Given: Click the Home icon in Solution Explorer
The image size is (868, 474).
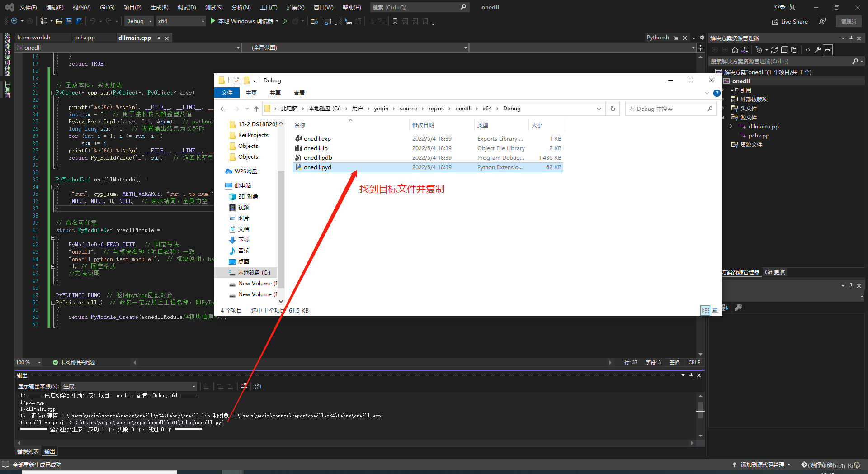Looking at the screenshot, I should pos(735,50).
